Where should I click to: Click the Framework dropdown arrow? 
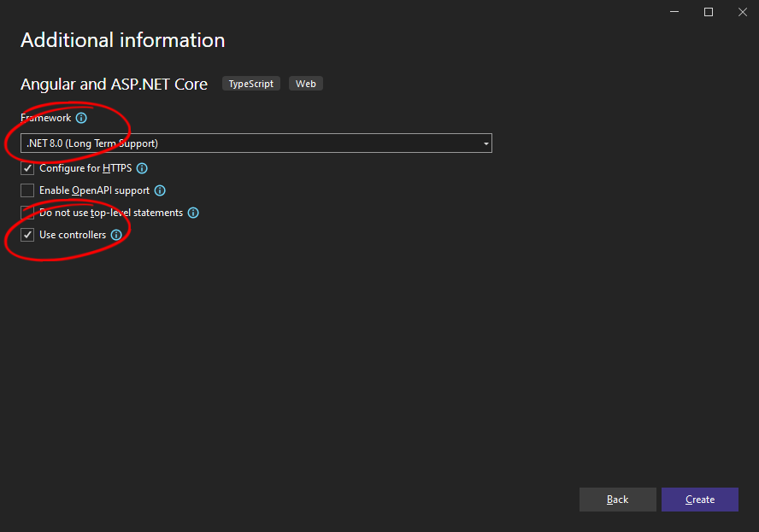(486, 143)
